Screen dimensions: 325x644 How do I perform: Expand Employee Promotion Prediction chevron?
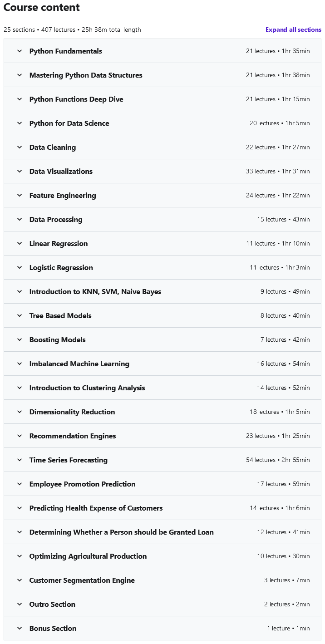(20, 484)
